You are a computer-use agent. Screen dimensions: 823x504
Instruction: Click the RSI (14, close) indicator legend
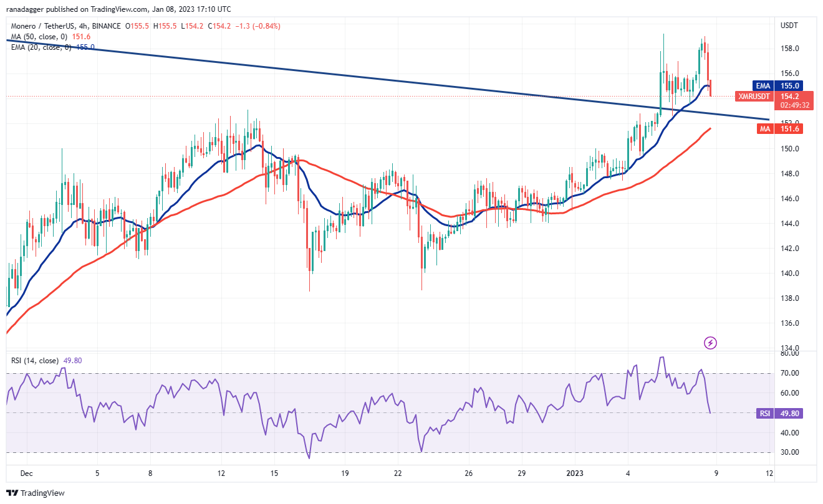(36, 361)
